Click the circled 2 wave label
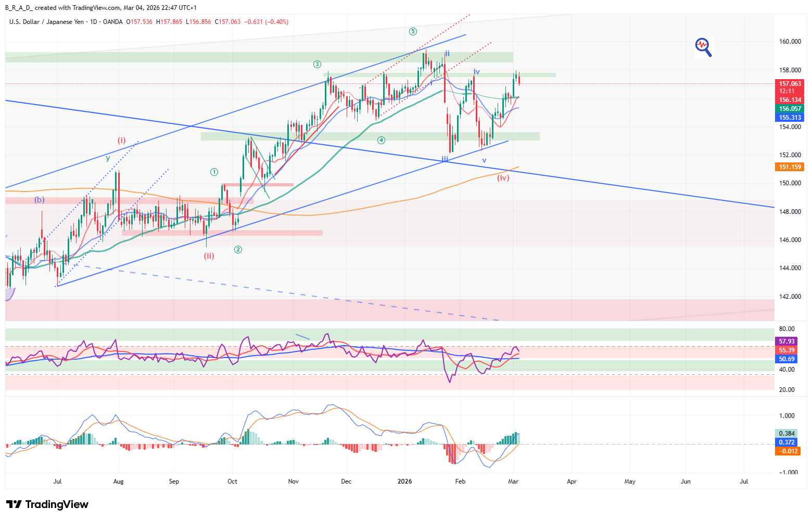812x520 pixels. coord(238,249)
